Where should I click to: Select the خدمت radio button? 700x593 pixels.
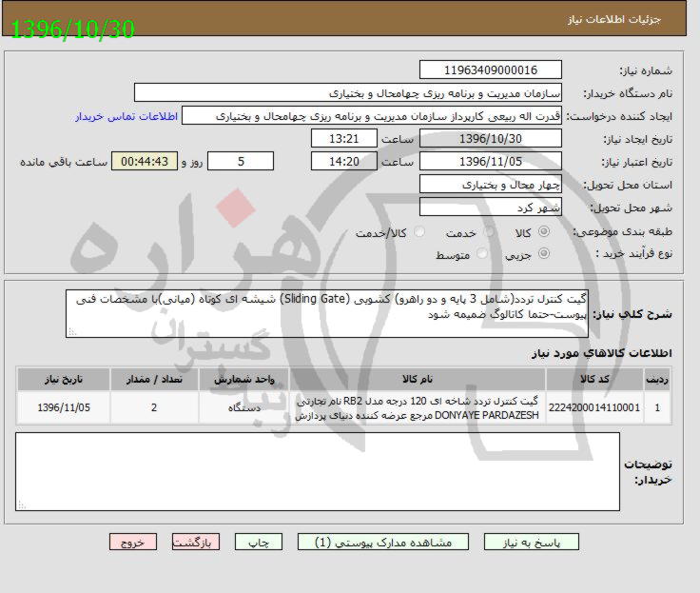489,231
